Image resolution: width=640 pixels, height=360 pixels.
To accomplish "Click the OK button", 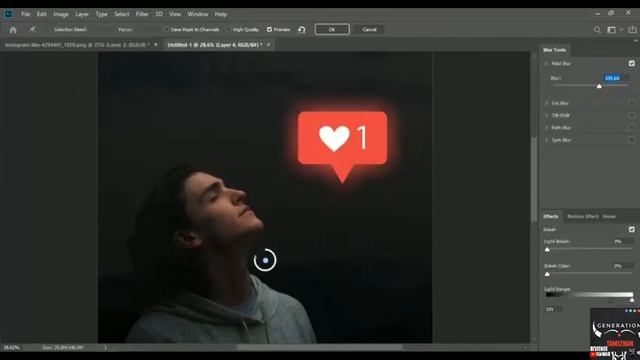I will coord(332,29).
